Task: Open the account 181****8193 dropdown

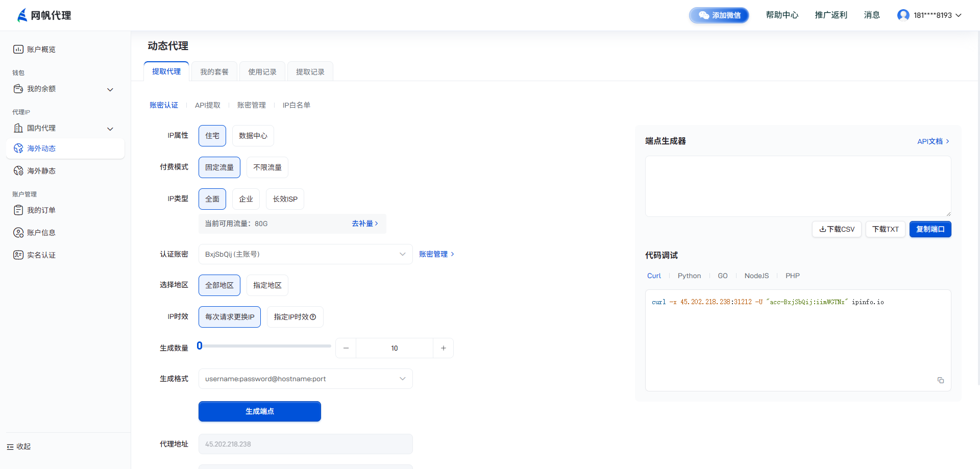Action: point(929,15)
